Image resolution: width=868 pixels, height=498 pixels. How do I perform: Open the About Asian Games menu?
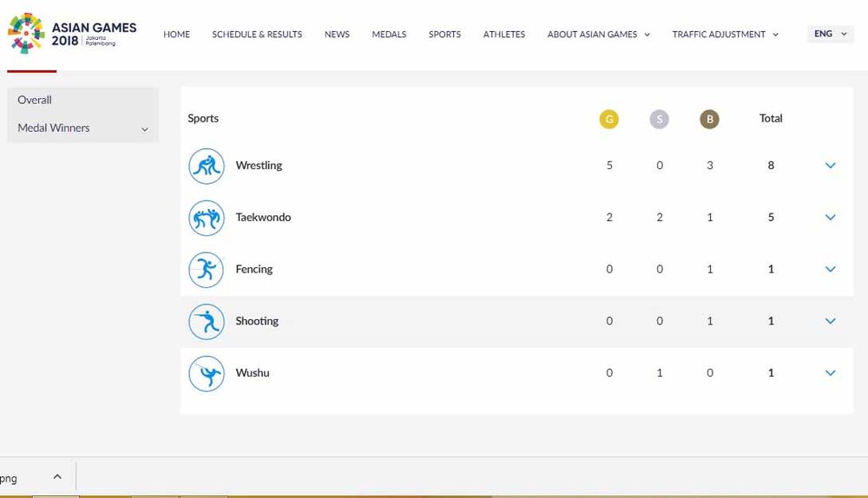[x=598, y=35]
